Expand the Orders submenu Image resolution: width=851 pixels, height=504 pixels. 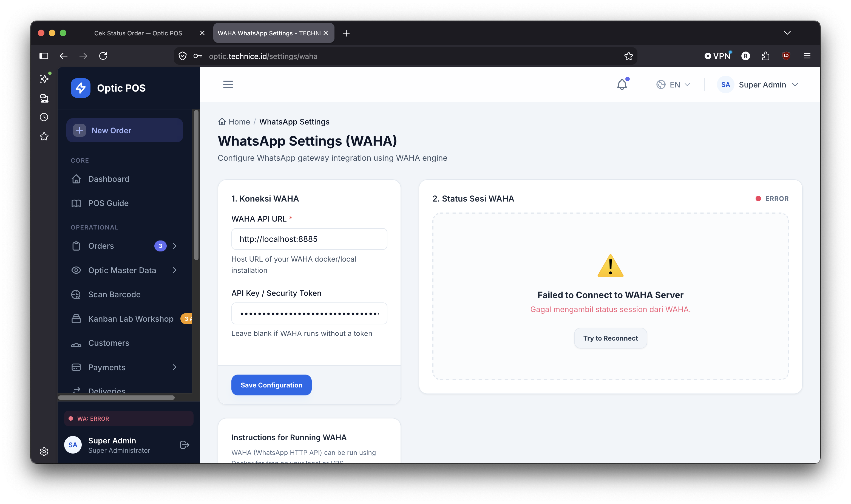174,246
